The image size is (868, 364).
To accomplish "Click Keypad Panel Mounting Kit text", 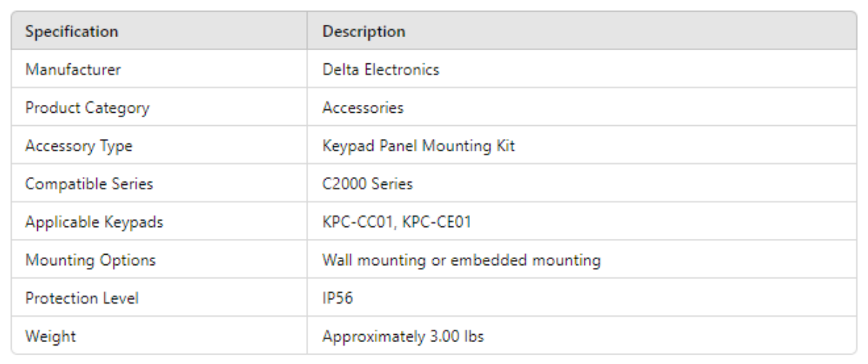I will [x=418, y=146].
